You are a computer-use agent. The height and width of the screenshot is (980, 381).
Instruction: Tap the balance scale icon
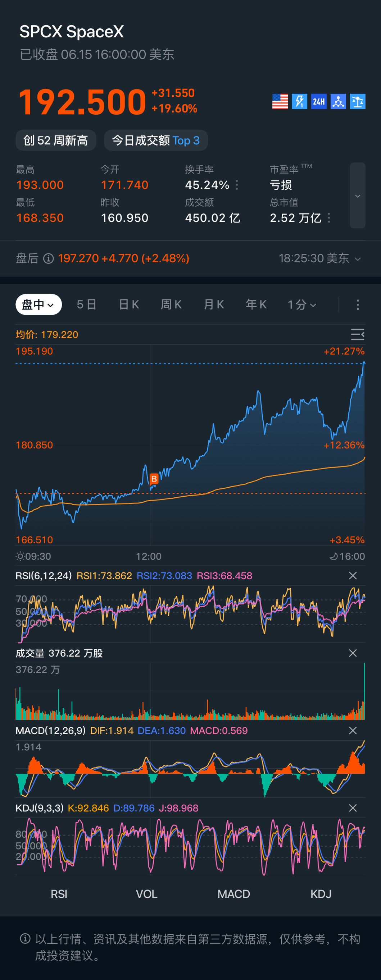pos(358,102)
